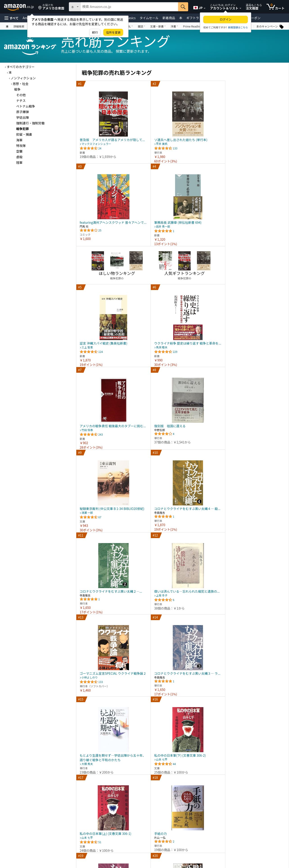
Task: Open the 本 search category dropdown
Action: (x=75, y=7)
